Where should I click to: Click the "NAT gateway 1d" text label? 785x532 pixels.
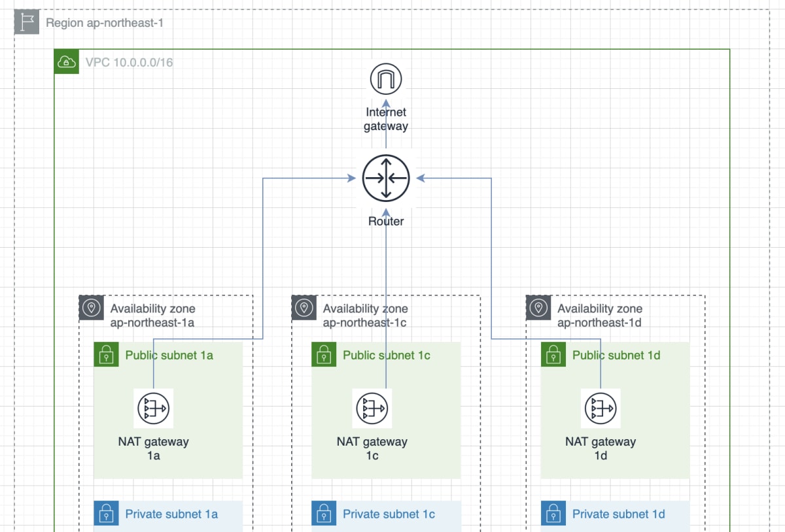(x=601, y=448)
